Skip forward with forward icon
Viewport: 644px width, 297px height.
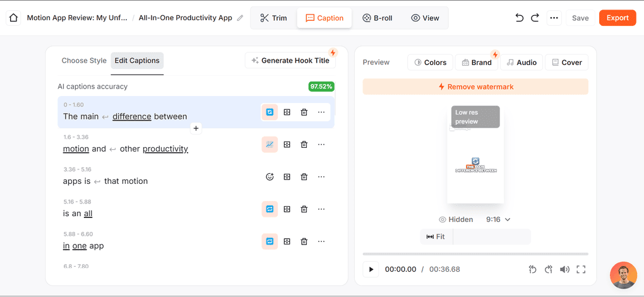pos(549,269)
